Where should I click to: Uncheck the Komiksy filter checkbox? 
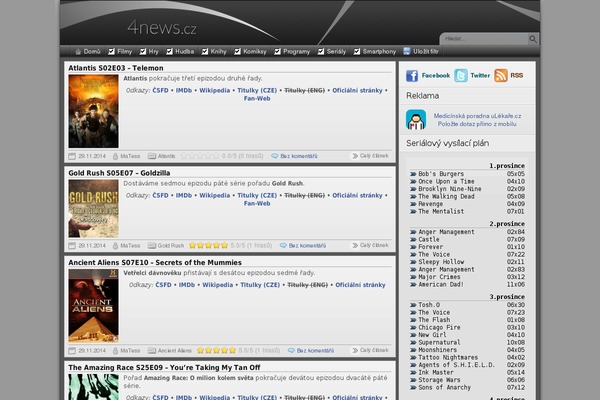pyautogui.click(x=238, y=51)
